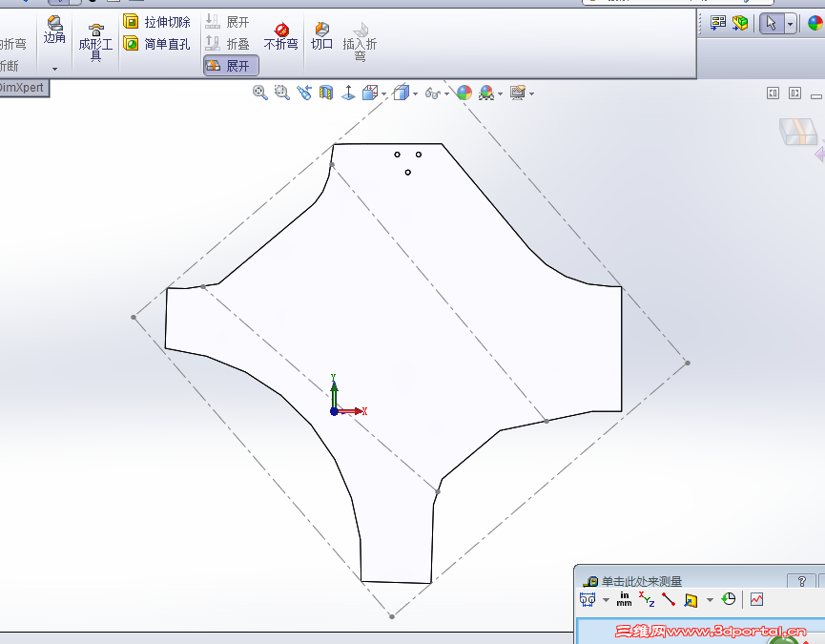Activate the Select cursor tool

coord(772,24)
